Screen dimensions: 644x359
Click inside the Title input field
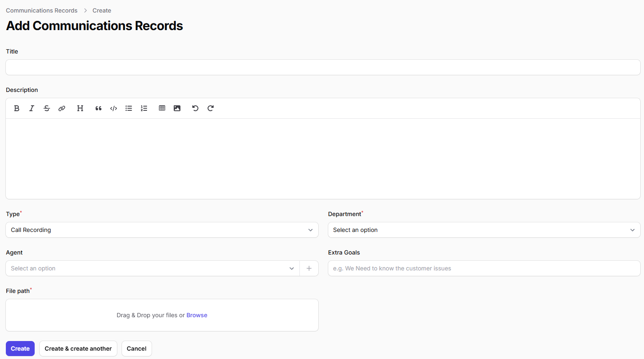322,67
